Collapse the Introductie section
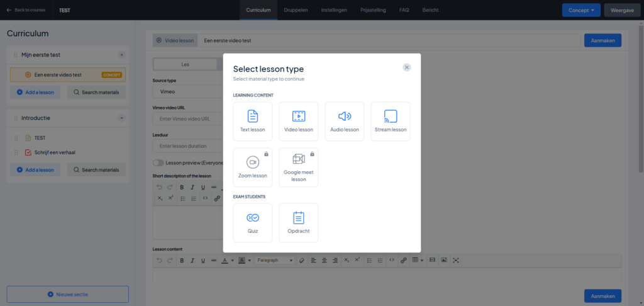 click(121, 118)
